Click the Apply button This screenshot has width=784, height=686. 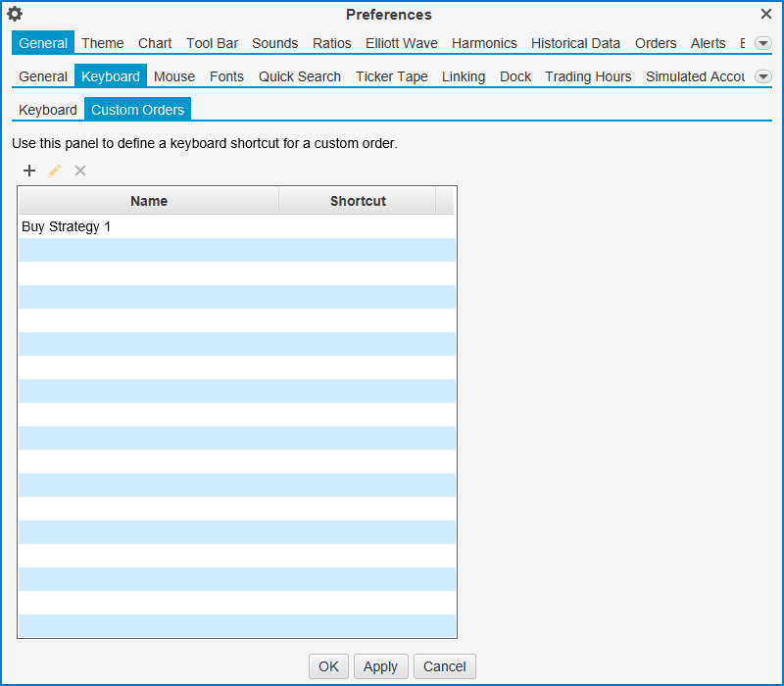coord(380,666)
